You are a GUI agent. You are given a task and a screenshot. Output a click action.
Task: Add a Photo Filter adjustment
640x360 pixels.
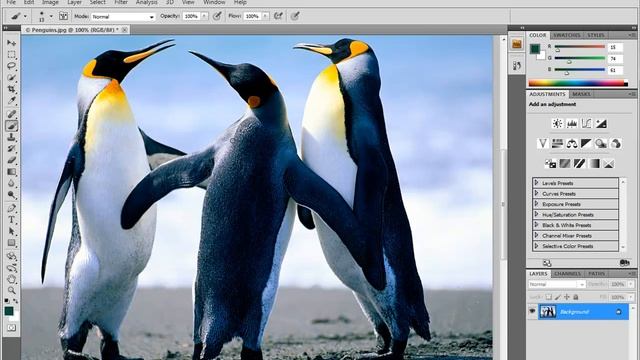[601, 143]
